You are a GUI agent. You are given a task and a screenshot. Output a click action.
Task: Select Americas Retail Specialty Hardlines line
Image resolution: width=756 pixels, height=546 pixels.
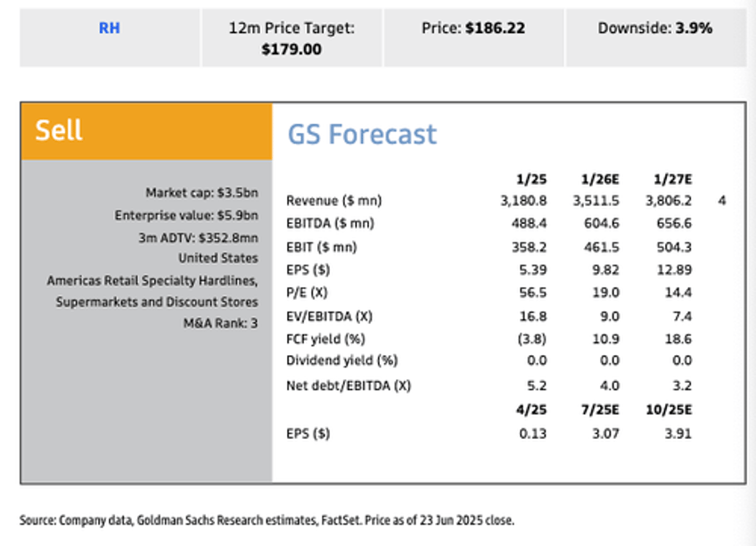[x=152, y=281]
